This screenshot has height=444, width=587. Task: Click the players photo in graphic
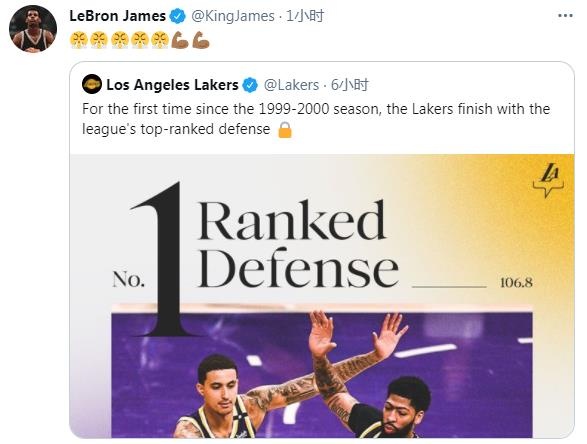click(x=322, y=371)
